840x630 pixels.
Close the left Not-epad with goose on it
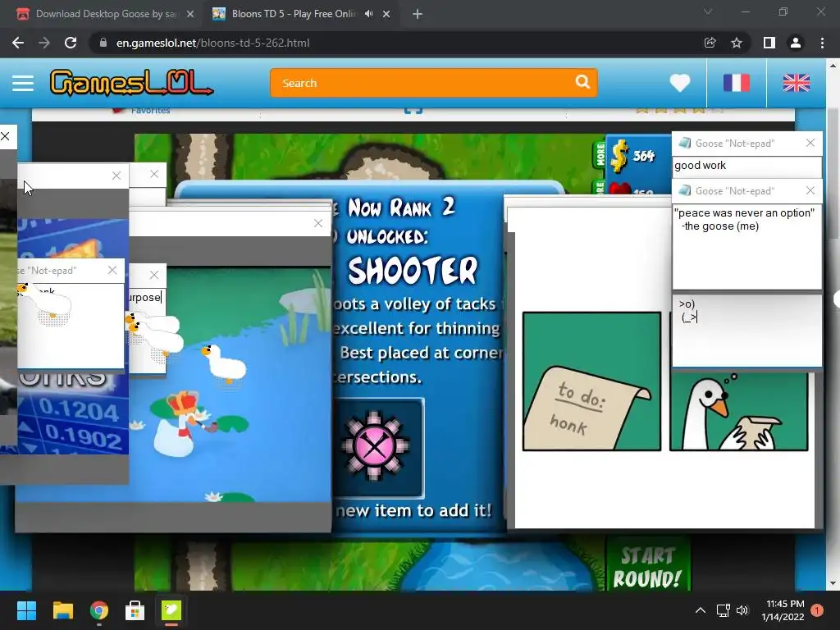click(112, 270)
